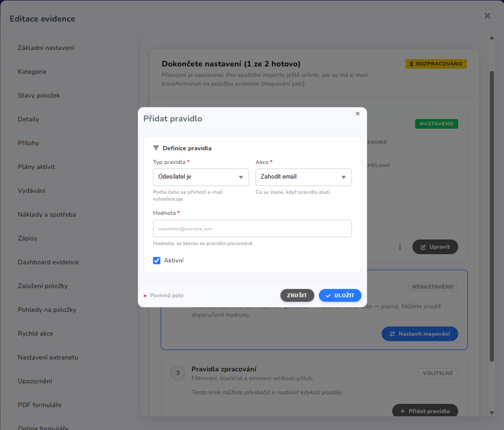The height and width of the screenshot is (430, 504).
Task: Toggle the Aktivní checkbox
Action: pos(157,260)
